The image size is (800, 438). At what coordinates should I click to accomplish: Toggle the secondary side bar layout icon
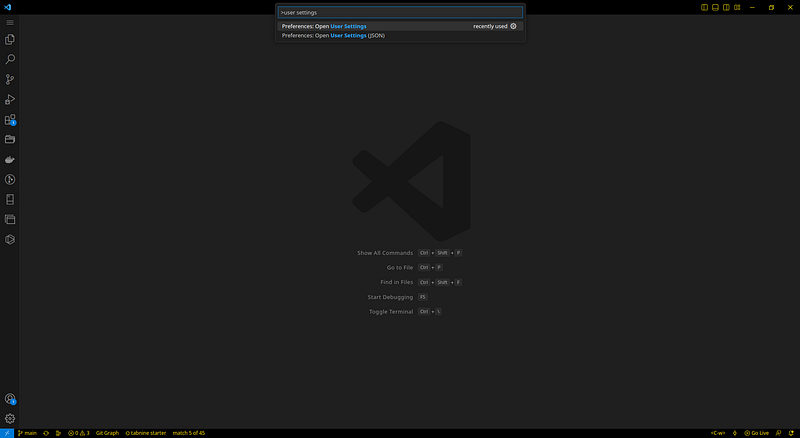726,7
